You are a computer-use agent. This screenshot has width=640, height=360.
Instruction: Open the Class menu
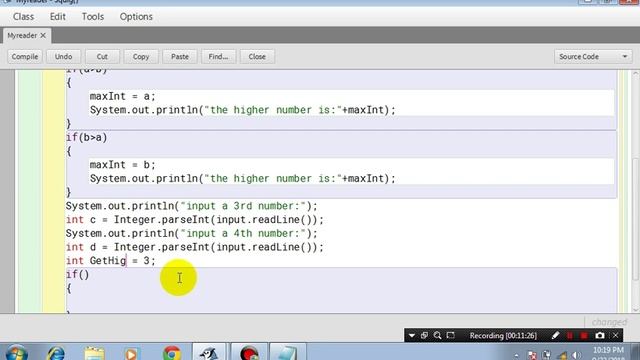(x=23, y=17)
